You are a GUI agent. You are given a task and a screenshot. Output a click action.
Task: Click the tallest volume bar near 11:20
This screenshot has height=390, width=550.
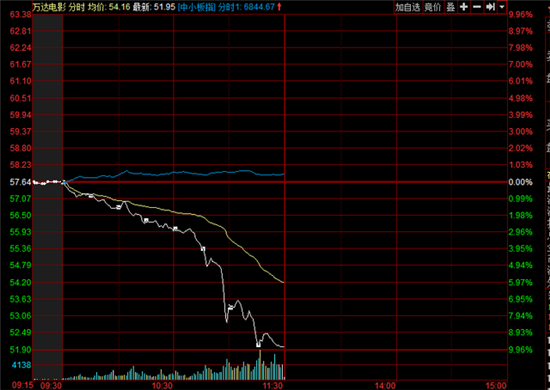pos(260,365)
